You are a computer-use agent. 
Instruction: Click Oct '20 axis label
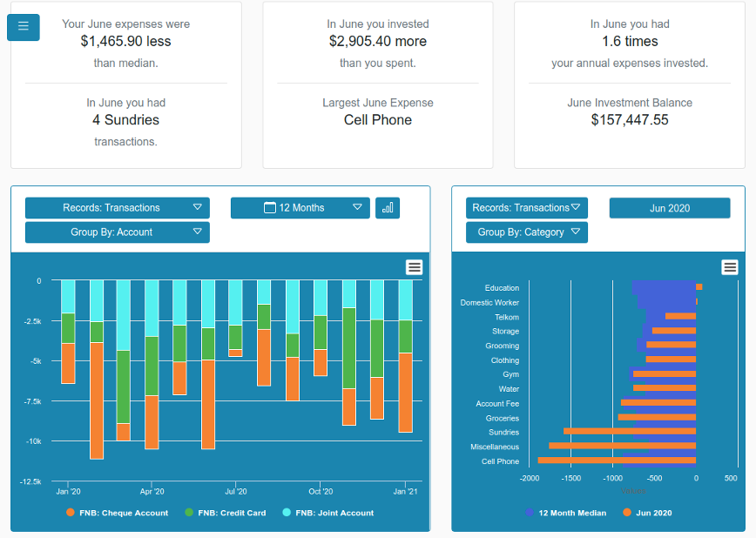point(321,491)
